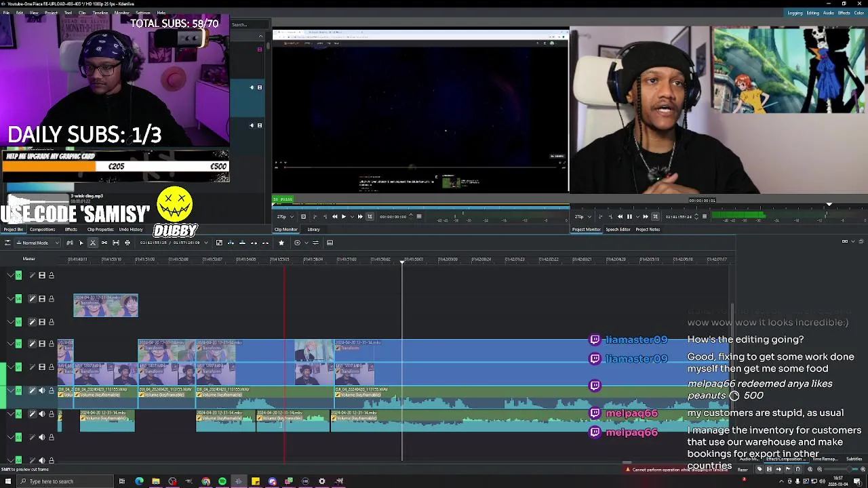
Task: Select the Slip tool icon
Action: click(x=116, y=243)
